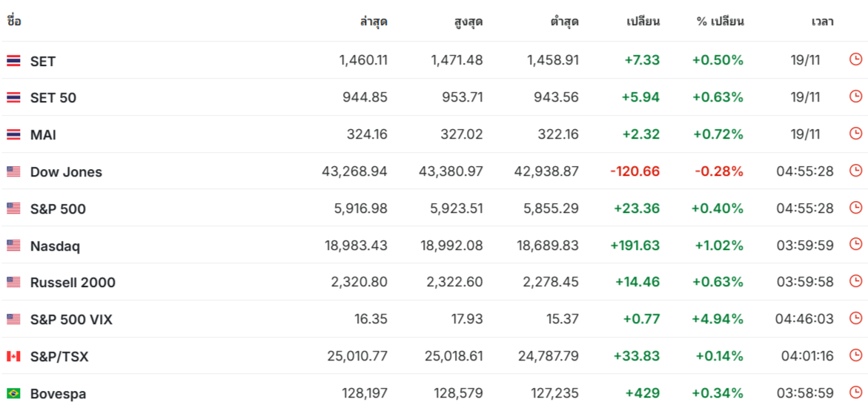The height and width of the screenshot is (408, 868).
Task: Click the Canadian flag beside S&P/TSX
Action: coord(13,357)
